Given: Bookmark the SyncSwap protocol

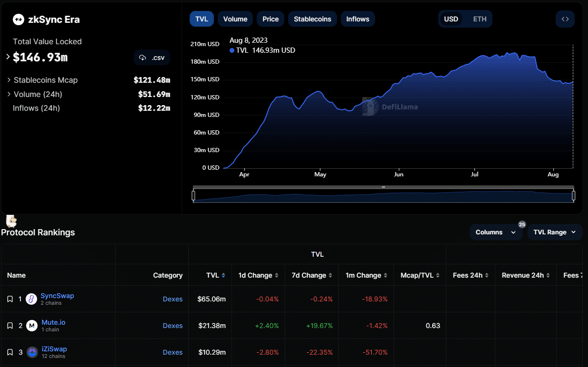Looking at the screenshot, I should coord(10,299).
